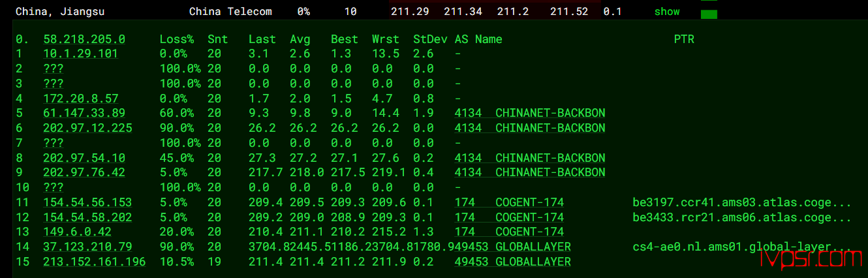Open AS 174 COGENT-174 link at hop 12
Image resolution: width=868 pixels, height=278 pixels.
click(509, 217)
